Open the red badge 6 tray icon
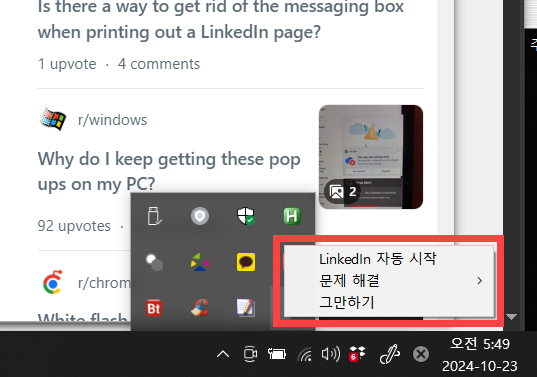This screenshot has width=537, height=377. tap(357, 354)
